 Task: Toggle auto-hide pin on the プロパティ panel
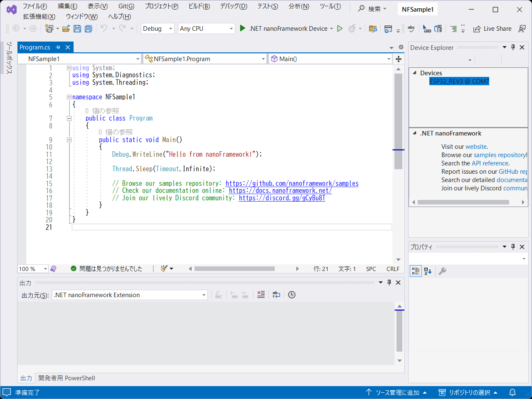[x=513, y=247]
